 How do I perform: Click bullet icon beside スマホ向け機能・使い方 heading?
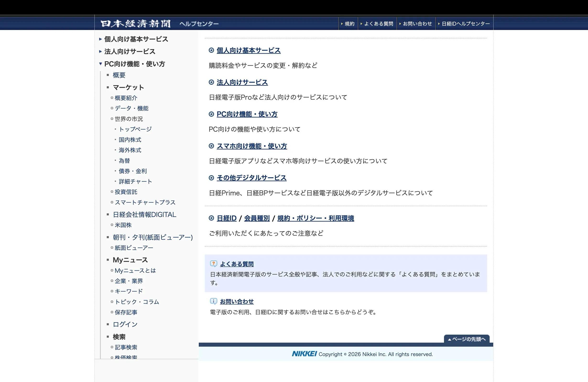211,146
